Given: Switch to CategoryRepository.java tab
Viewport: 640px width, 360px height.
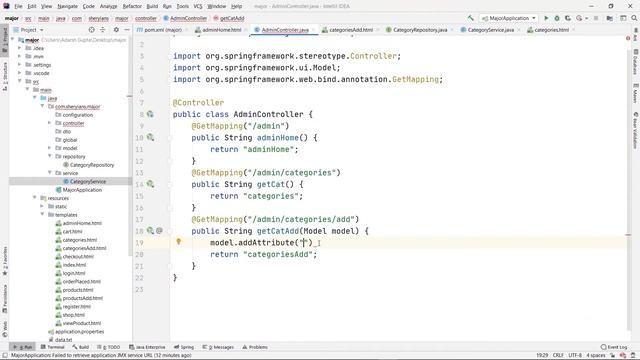Looking at the screenshot, I should pyautogui.click(x=420, y=30).
